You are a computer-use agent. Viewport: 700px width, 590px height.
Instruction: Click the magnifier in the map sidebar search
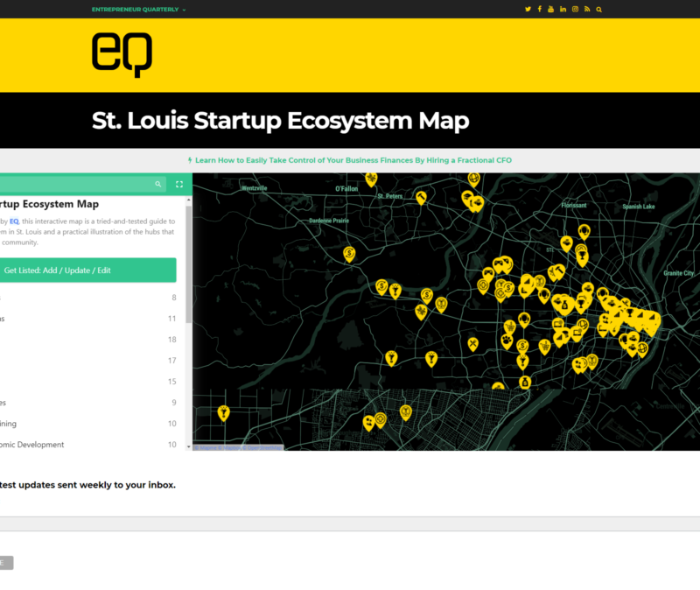pos(158,184)
